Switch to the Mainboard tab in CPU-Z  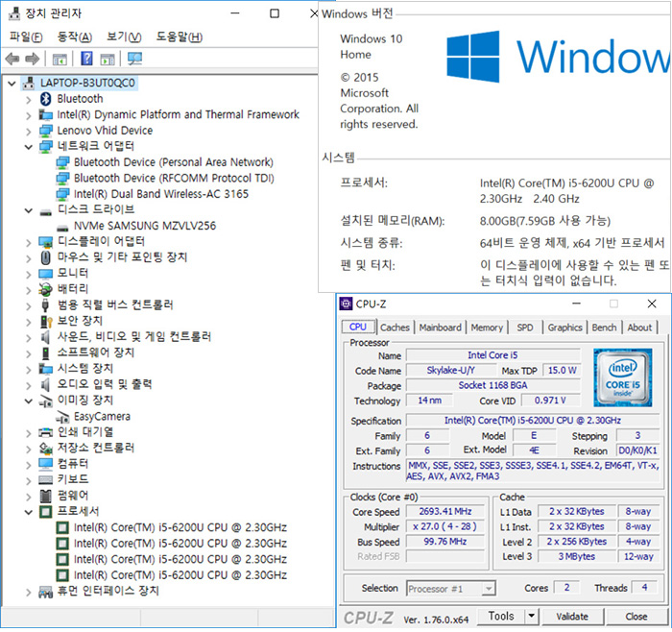(441, 328)
